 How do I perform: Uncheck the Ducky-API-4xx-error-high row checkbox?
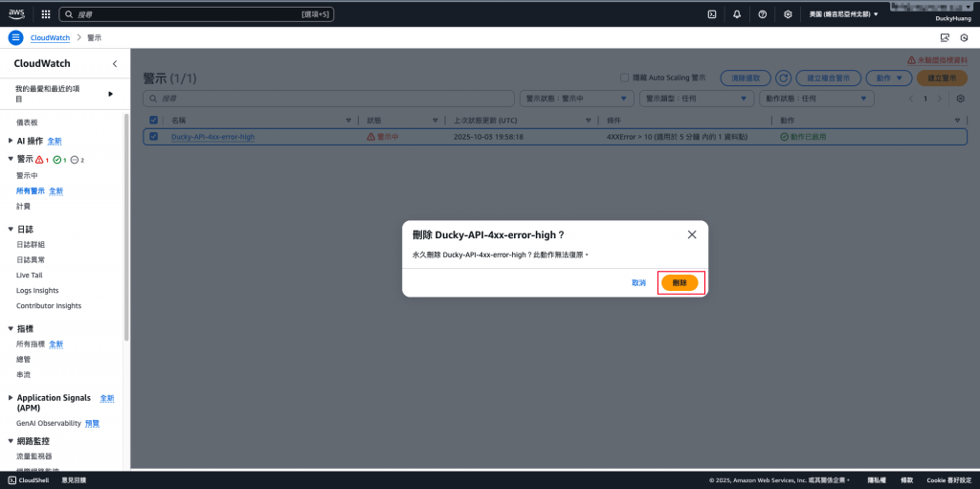coord(154,136)
